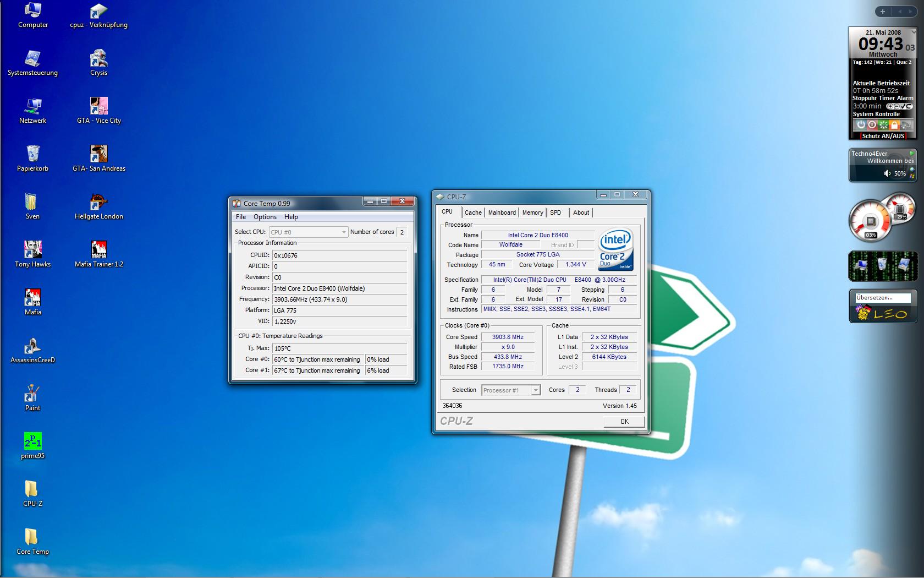The width and height of the screenshot is (924, 578).
Task: Select the Mafia game icon
Action: coord(32,302)
